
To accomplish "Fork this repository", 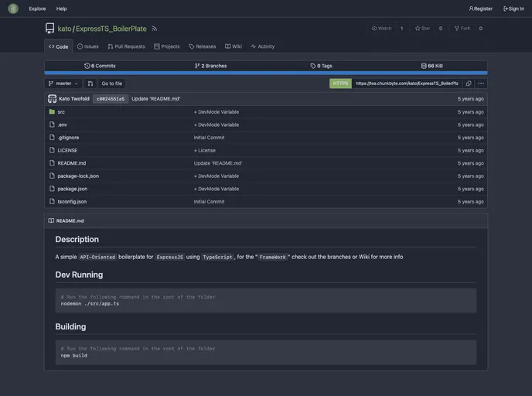I will 462,29.
